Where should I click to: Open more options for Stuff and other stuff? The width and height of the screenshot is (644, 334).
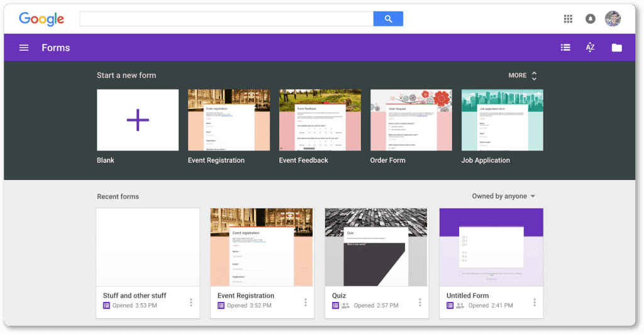(191, 303)
